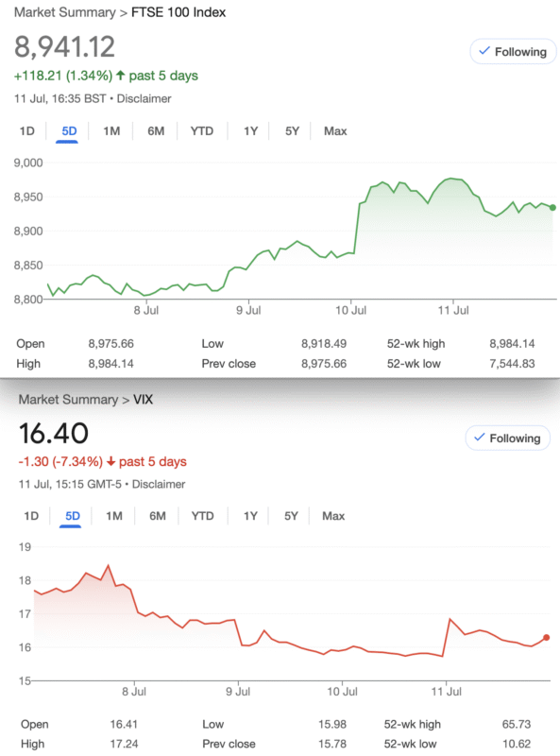
Task: Select 5D range tab on FTSE chart
Action: [x=69, y=131]
